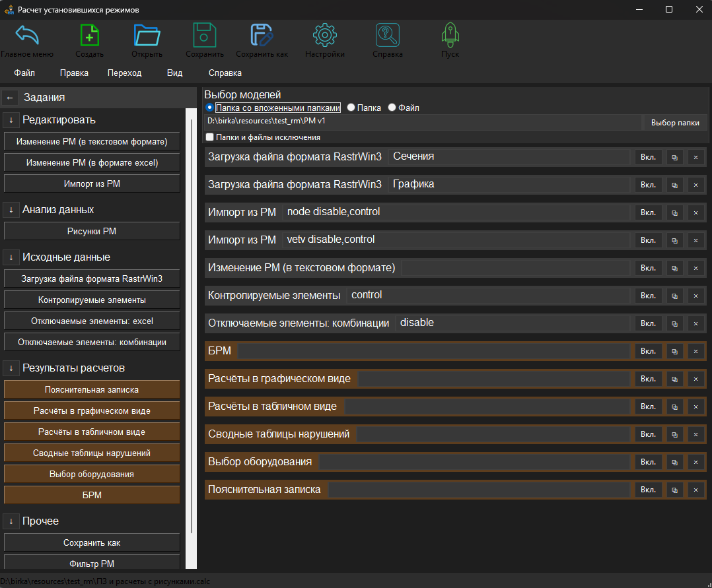Image resolution: width=712 pixels, height=588 pixels.
Task: Select the Файл radio button
Action: 392,108
